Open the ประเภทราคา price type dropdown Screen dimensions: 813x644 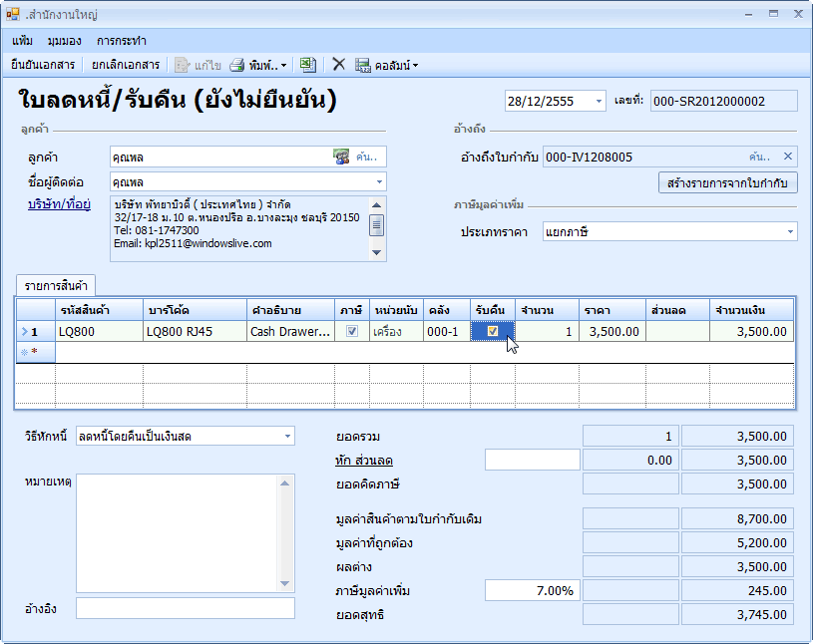790,231
